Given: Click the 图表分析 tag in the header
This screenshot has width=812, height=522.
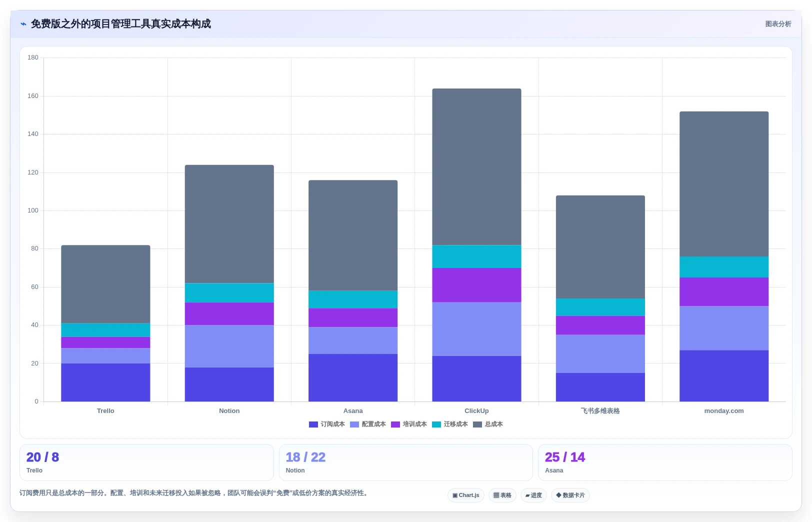Looking at the screenshot, I should coord(778,24).
